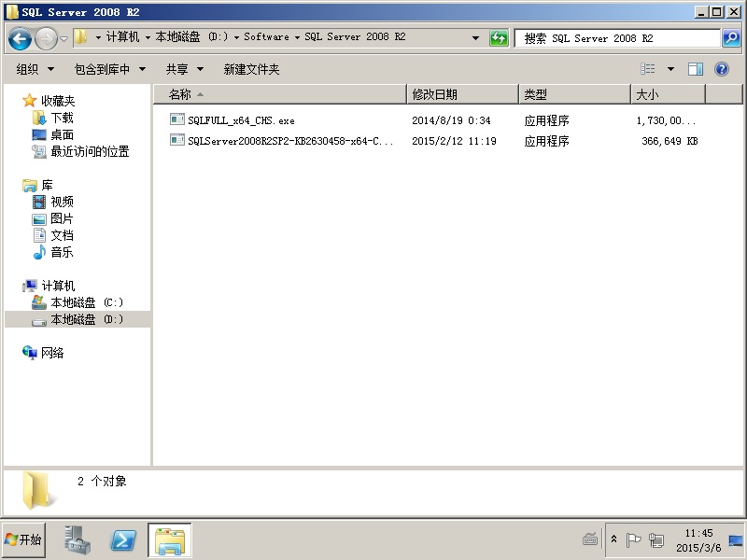Viewport: 747px width, 560px height.
Task: Open the 组织 menu
Action: [x=35, y=69]
